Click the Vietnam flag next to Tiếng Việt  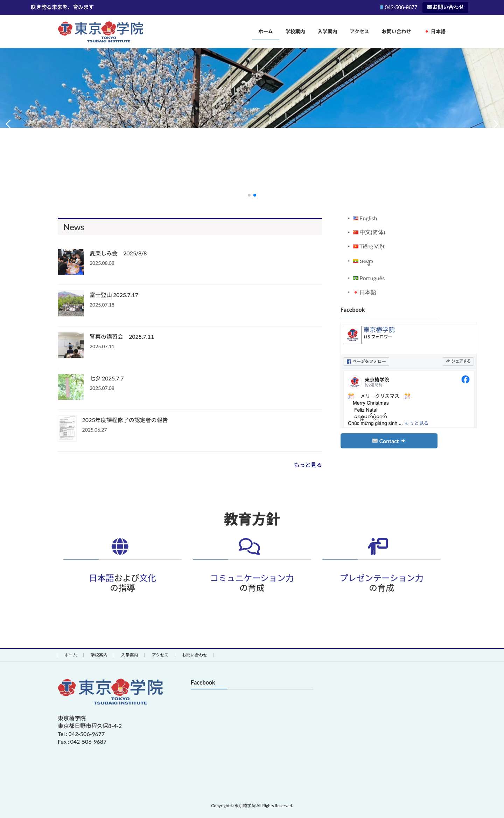tap(356, 247)
